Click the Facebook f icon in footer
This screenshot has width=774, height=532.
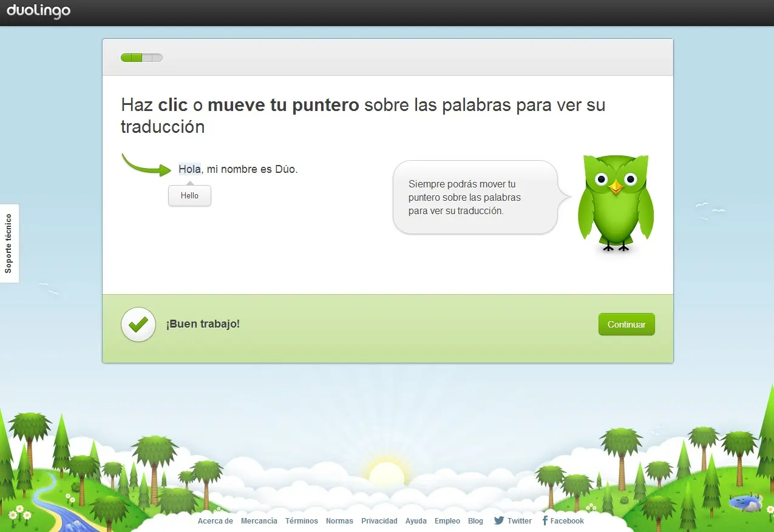545,520
